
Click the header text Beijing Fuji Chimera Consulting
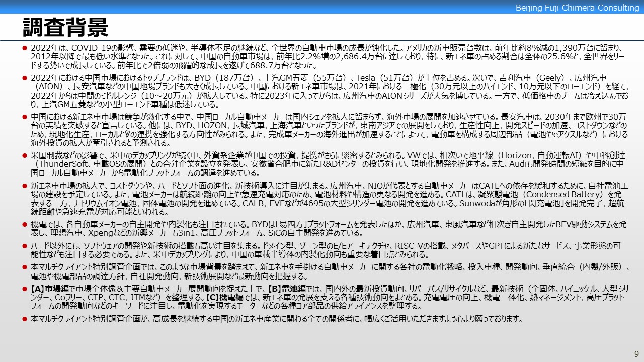click(578, 7)
